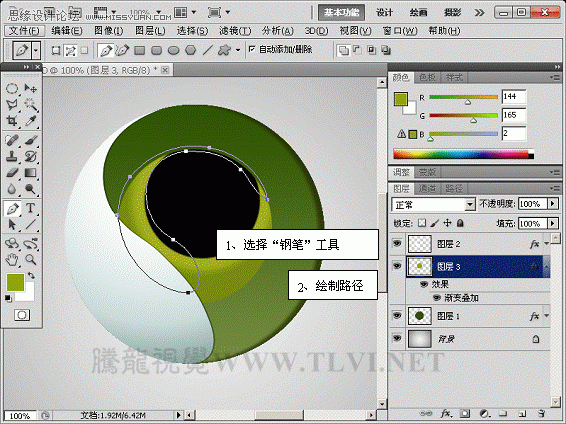566x424 pixels.
Task: Switch to the 路径 tab
Action: [x=454, y=188]
